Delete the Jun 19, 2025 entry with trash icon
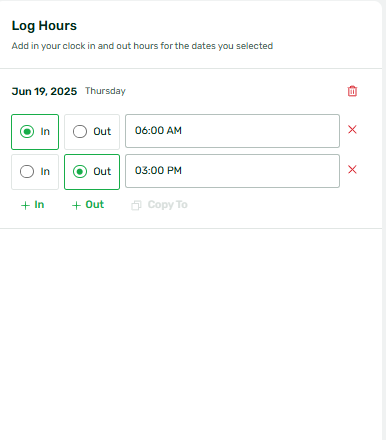This screenshot has width=386, height=440. (x=352, y=91)
